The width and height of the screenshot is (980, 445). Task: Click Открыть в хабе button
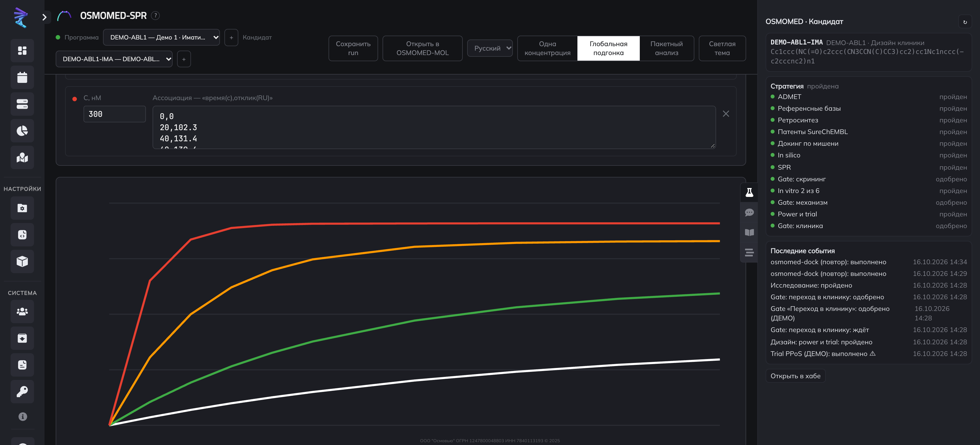[795, 376]
